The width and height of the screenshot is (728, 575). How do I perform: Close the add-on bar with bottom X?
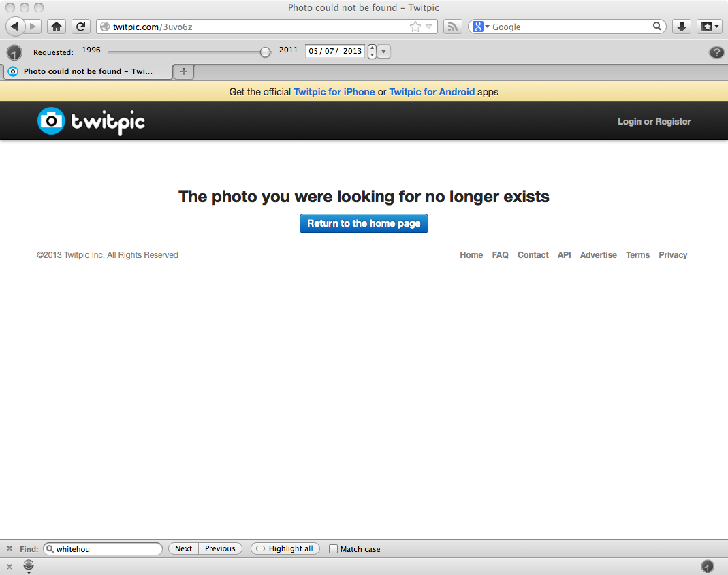point(10,567)
